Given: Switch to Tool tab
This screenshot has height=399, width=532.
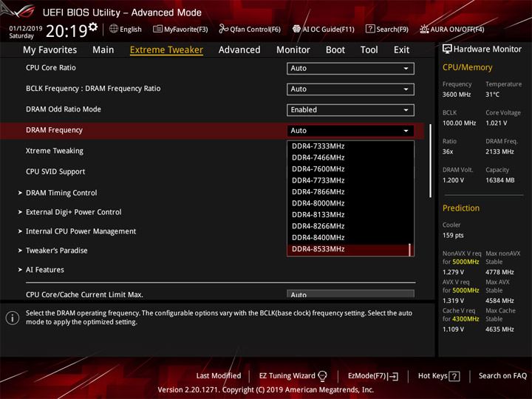Looking at the screenshot, I should (369, 50).
